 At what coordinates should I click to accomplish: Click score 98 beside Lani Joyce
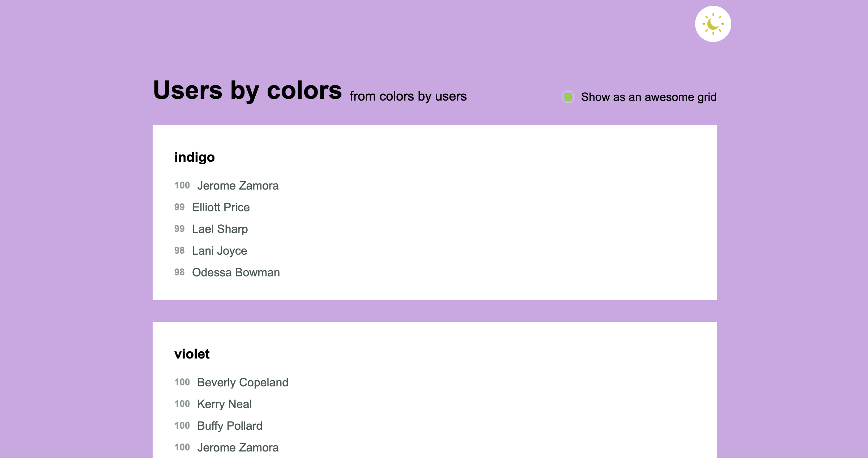(x=179, y=251)
